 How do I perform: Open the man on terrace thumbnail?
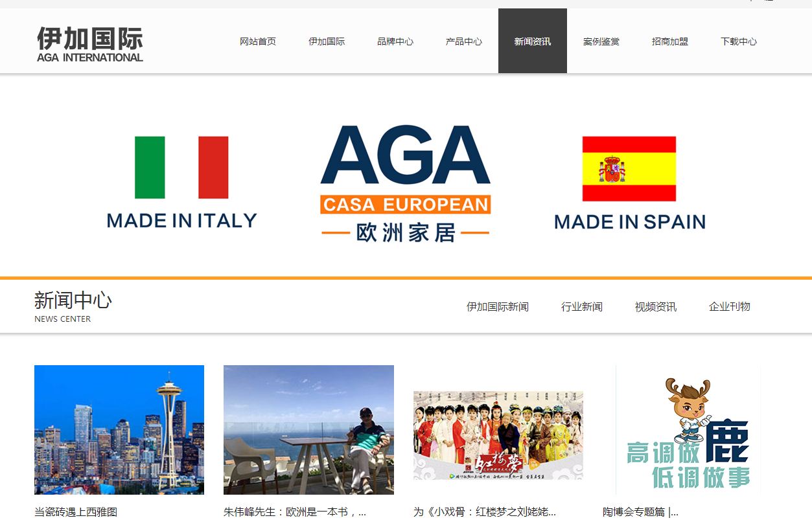(308, 430)
